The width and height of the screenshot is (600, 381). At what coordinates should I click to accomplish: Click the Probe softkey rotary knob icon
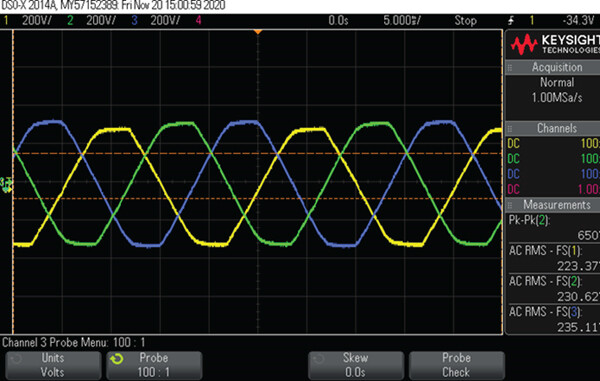116,359
